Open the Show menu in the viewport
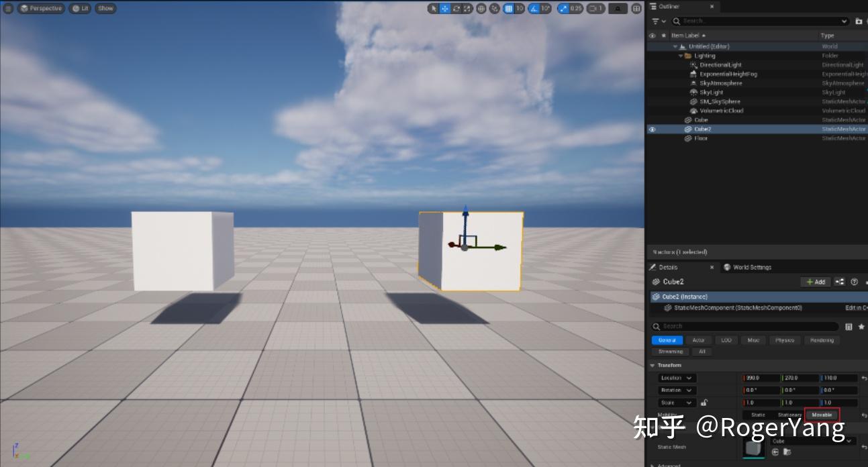The height and width of the screenshot is (467, 868). (x=105, y=8)
